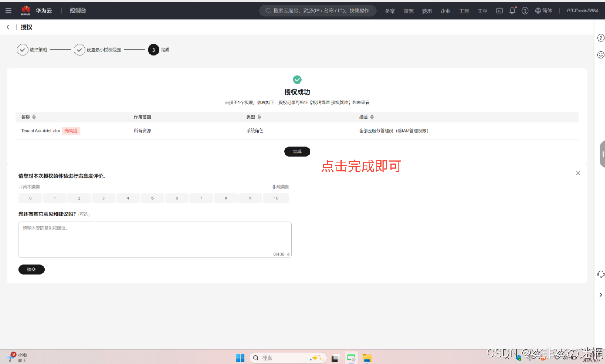
Task: Open the customer service headset icon
Action: pos(600,274)
